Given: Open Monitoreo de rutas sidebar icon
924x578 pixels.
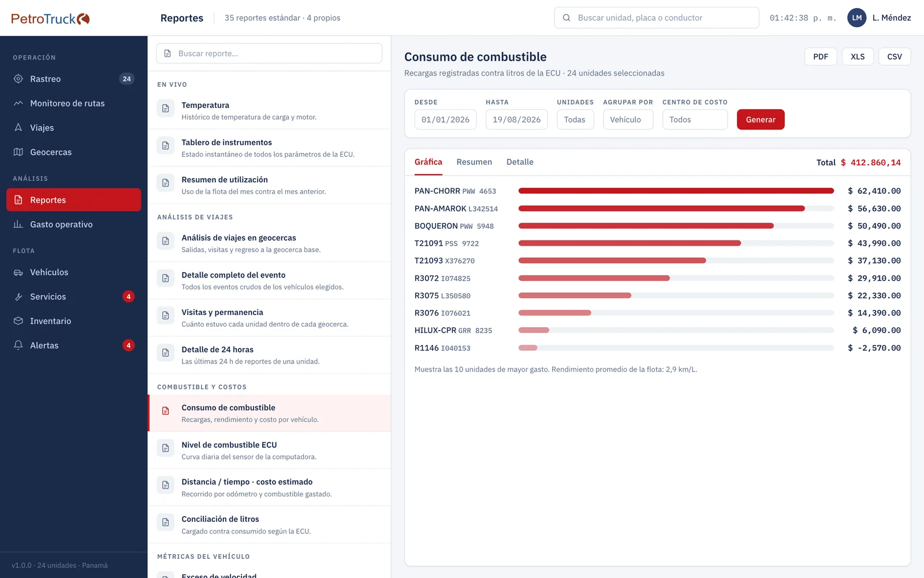Looking at the screenshot, I should click(x=18, y=103).
